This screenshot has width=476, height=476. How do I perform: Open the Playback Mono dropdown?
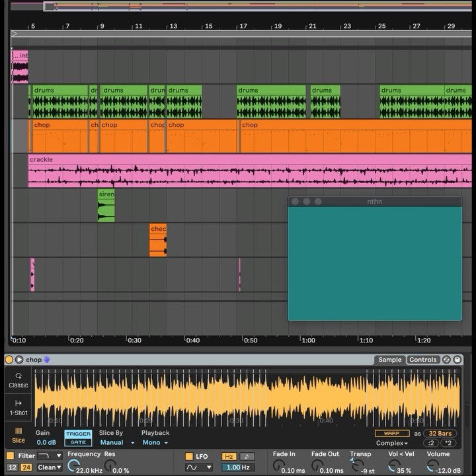click(155, 443)
